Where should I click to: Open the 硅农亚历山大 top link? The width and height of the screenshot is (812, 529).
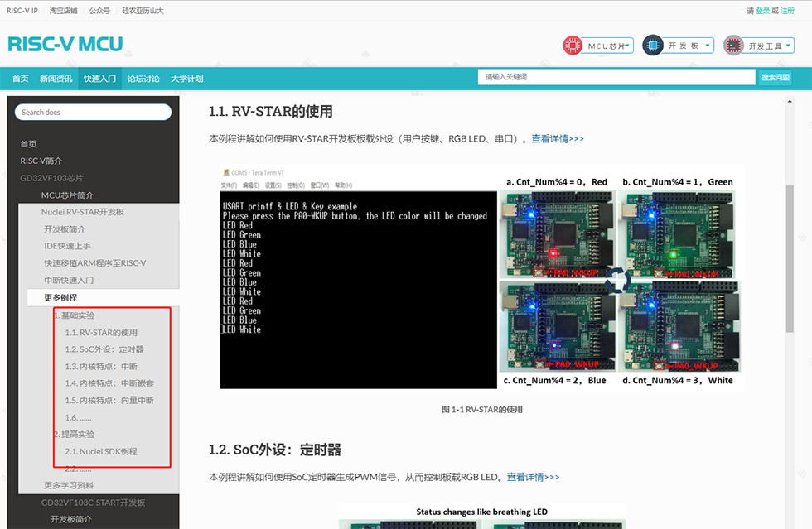tap(143, 11)
